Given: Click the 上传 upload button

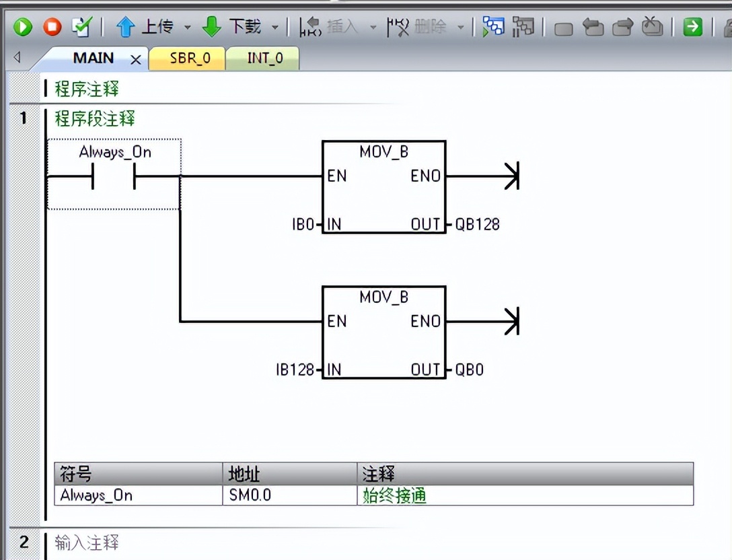Looking at the screenshot, I should [144, 27].
